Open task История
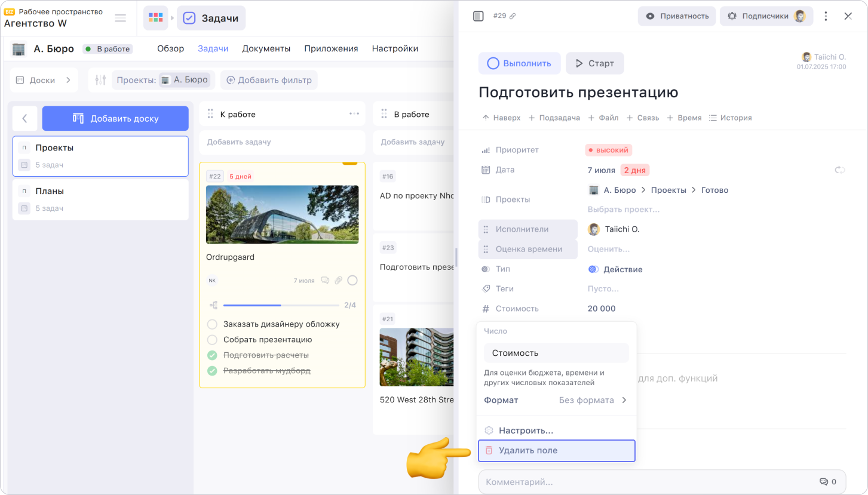Image resolution: width=868 pixels, height=495 pixels. pyautogui.click(x=730, y=118)
